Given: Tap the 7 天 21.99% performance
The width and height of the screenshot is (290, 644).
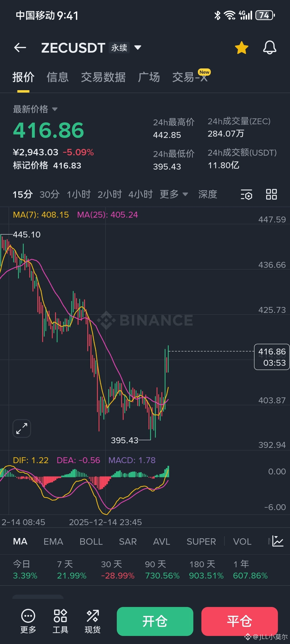Looking at the screenshot, I should [71, 570].
